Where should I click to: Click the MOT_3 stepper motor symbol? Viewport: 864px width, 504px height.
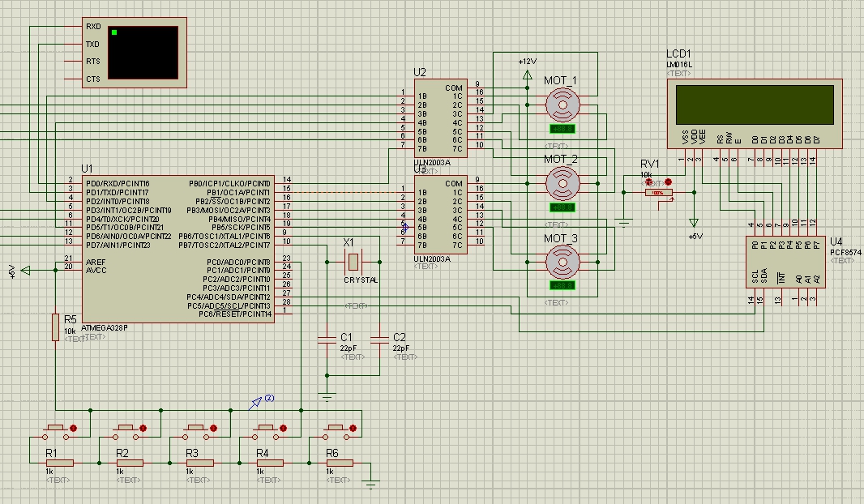coord(562,263)
